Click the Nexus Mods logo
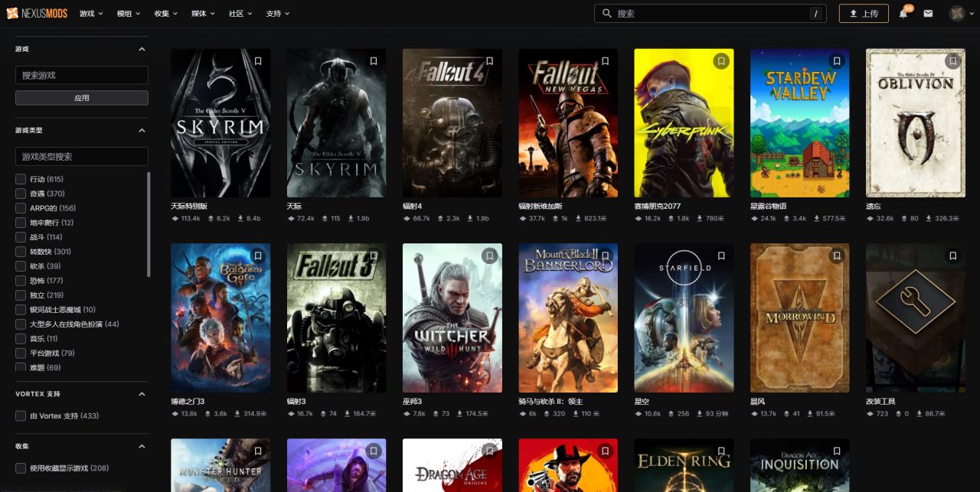 37,13
